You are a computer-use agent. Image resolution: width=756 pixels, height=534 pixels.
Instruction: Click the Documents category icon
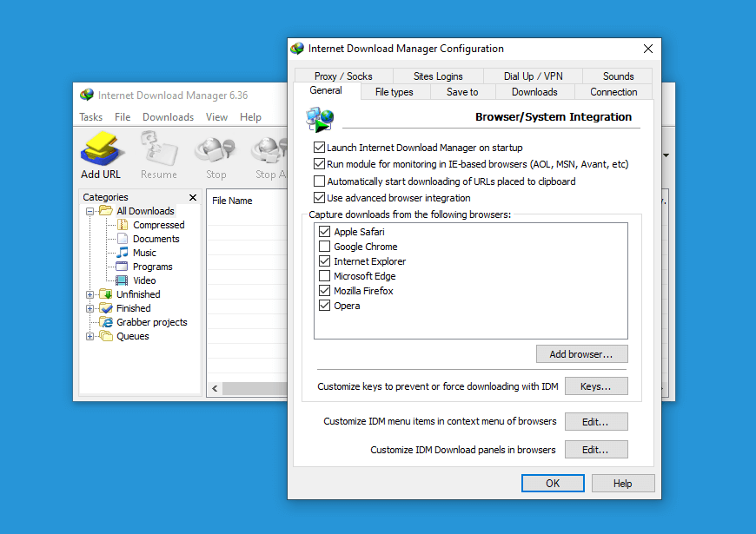coord(123,239)
